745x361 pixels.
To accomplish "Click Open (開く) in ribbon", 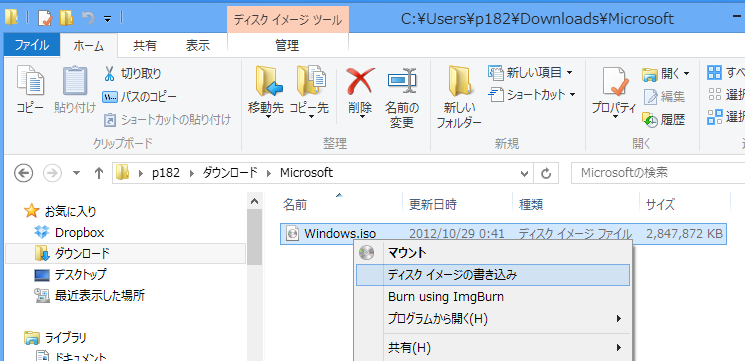I will coord(666,74).
